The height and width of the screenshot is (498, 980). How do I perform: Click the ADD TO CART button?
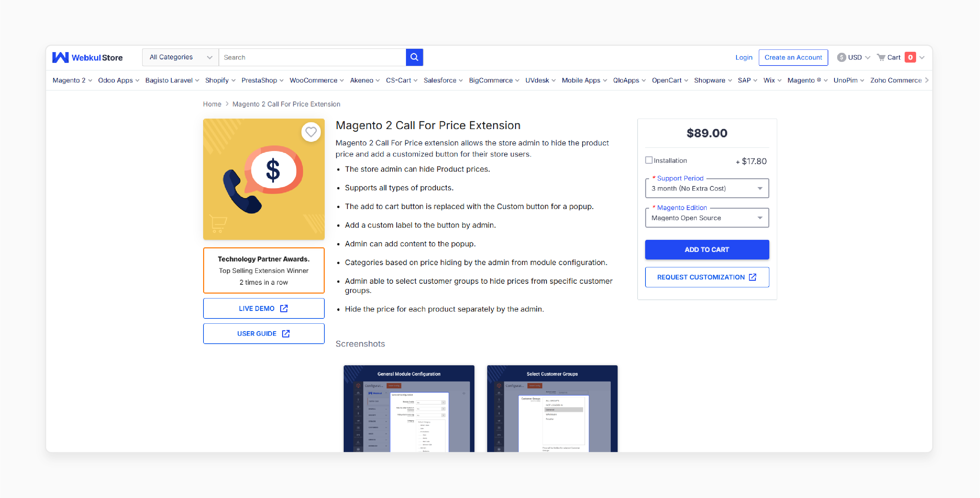(707, 250)
